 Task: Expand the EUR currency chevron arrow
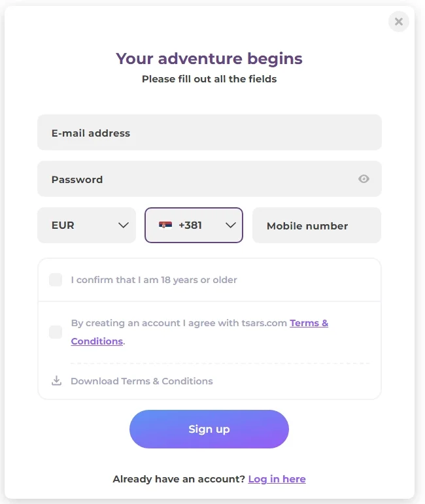[123, 226]
